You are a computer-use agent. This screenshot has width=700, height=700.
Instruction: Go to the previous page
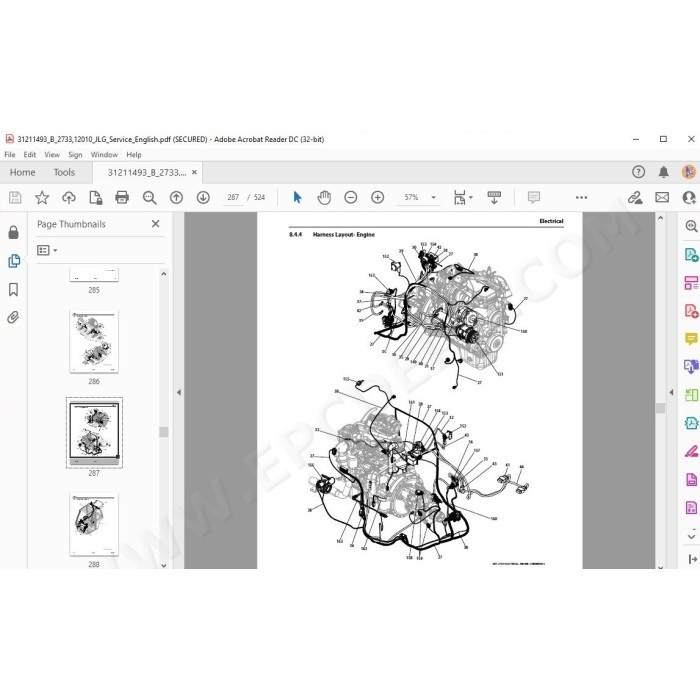click(x=176, y=197)
